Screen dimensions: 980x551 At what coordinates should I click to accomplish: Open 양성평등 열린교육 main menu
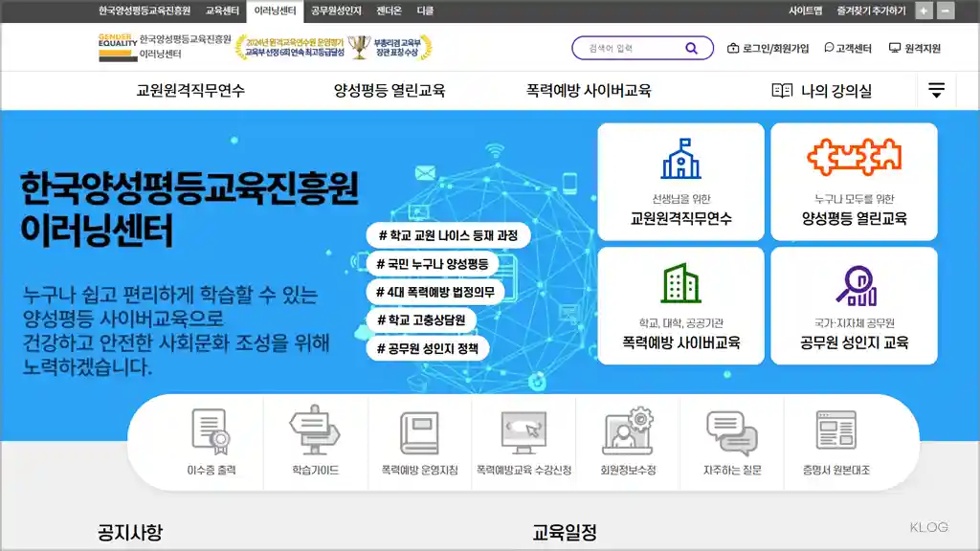tap(390, 91)
